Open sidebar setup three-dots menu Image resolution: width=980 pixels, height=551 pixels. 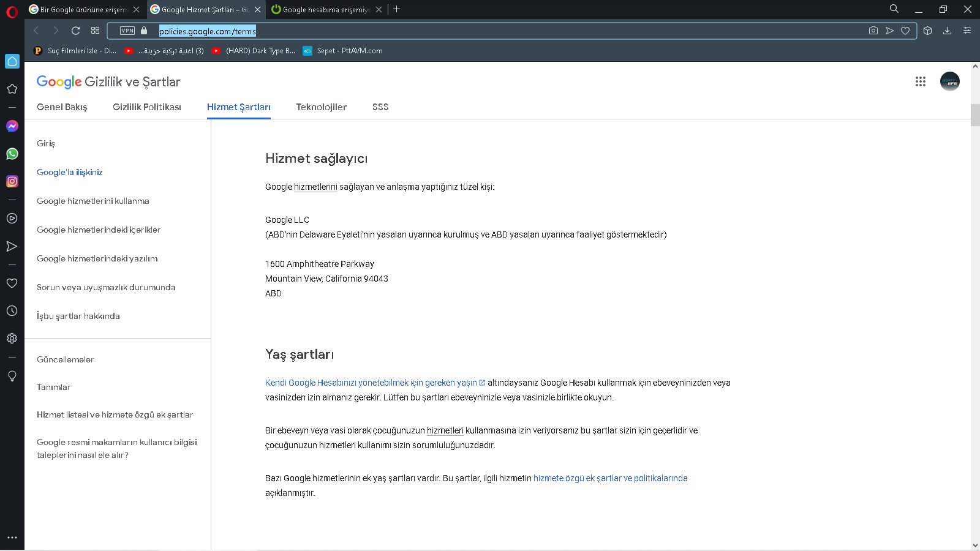(x=12, y=538)
